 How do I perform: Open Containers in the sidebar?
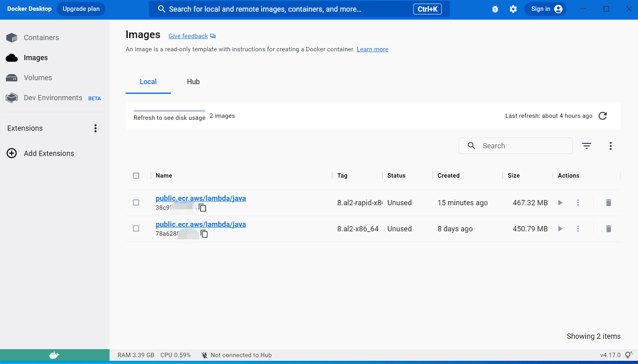point(41,38)
